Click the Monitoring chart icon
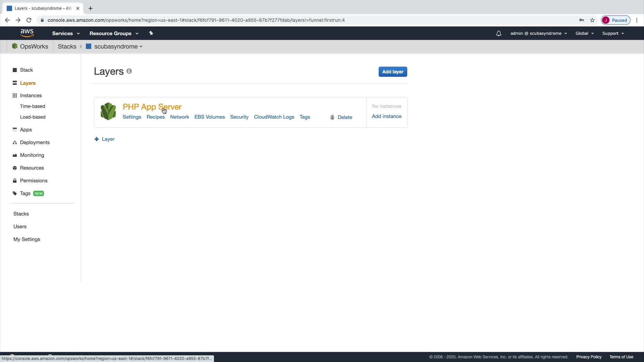The height and width of the screenshot is (362, 644). 14,155
